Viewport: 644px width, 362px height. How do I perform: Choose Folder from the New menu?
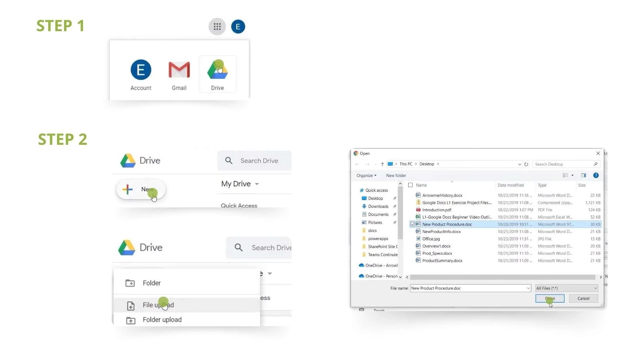(x=187, y=283)
